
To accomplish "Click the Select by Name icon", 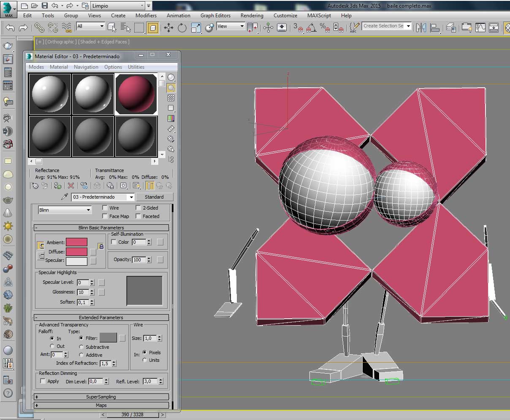I will coord(125,28).
